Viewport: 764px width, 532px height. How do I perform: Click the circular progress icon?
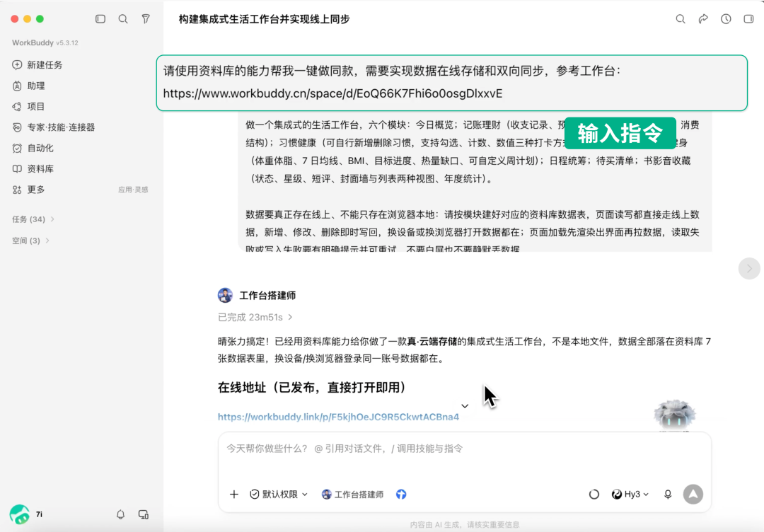coord(594,494)
